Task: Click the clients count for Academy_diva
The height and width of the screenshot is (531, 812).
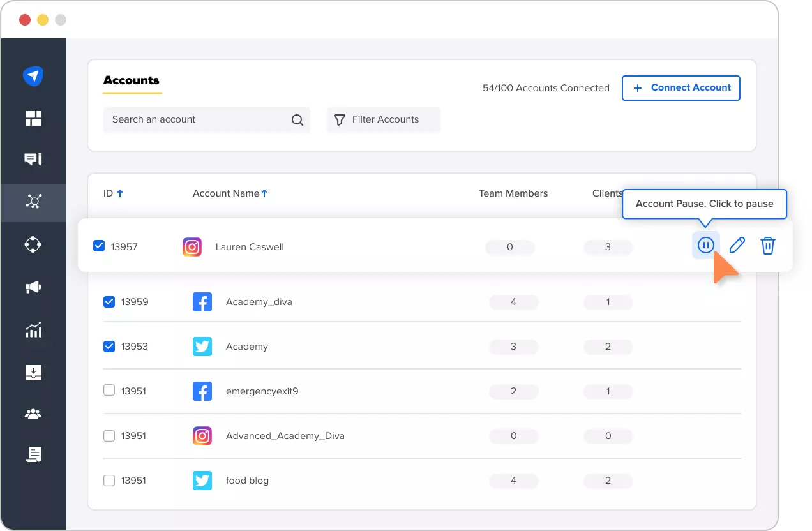Action: pyautogui.click(x=608, y=302)
